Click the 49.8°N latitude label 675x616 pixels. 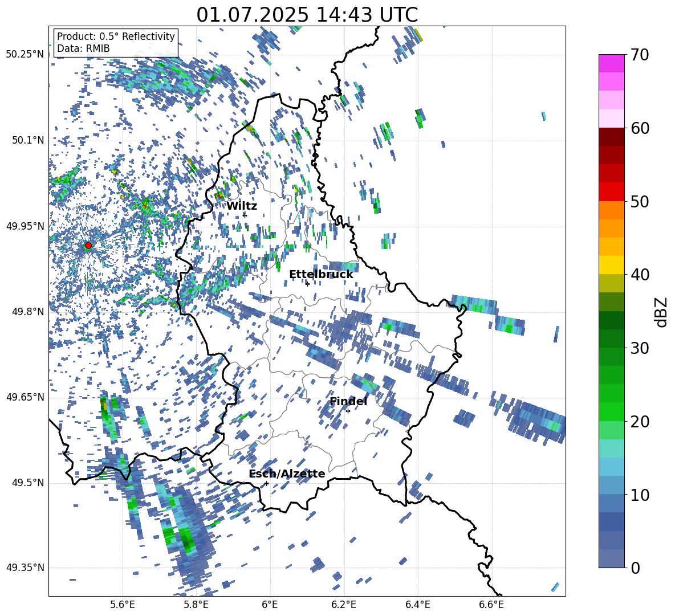click(27, 312)
